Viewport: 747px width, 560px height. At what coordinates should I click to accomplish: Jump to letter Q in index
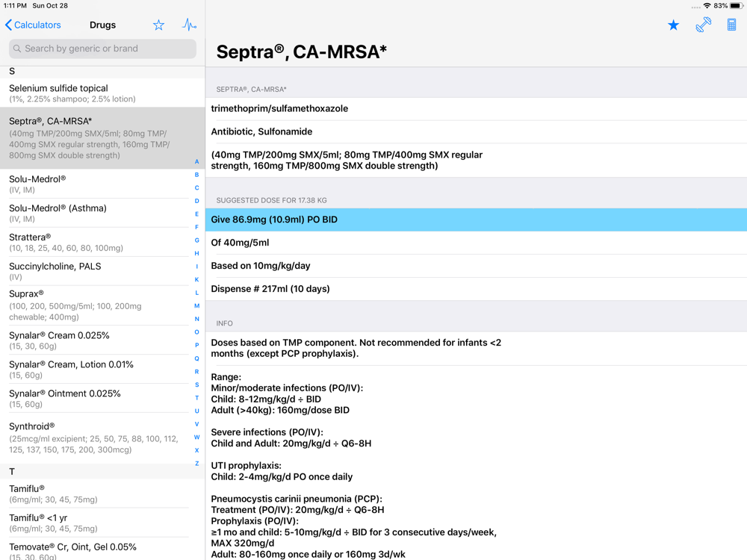click(196, 358)
